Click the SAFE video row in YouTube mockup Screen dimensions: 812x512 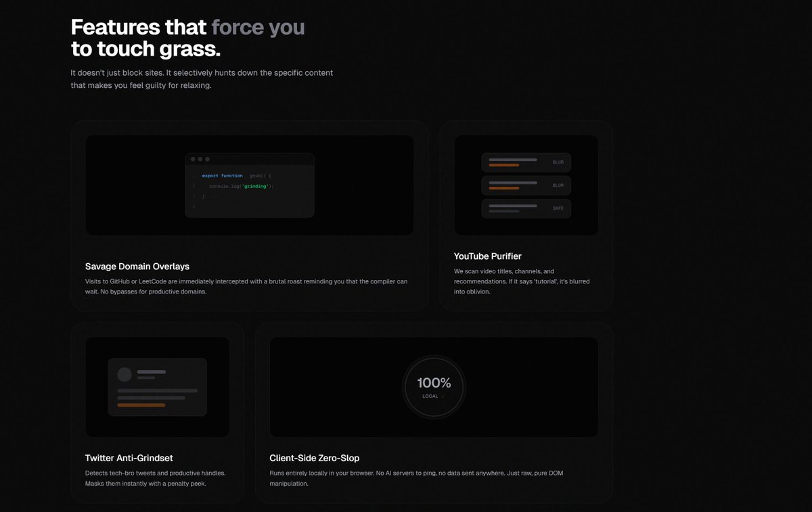point(526,208)
